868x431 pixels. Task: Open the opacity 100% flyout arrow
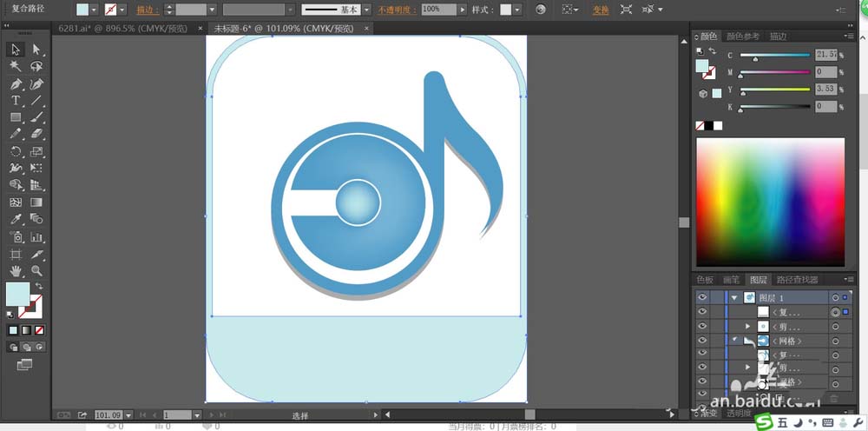pos(463,10)
